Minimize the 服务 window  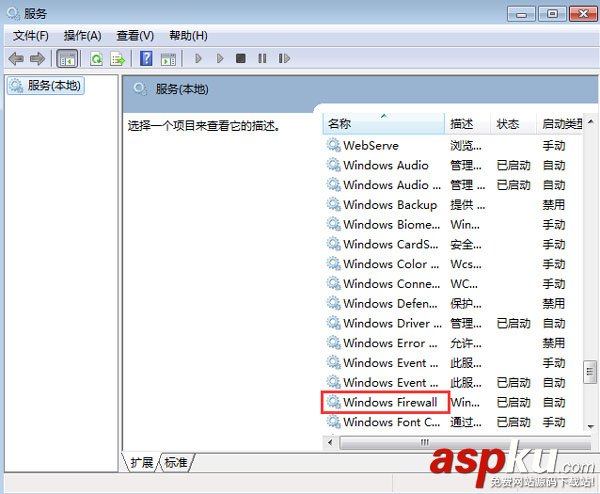click(x=521, y=14)
